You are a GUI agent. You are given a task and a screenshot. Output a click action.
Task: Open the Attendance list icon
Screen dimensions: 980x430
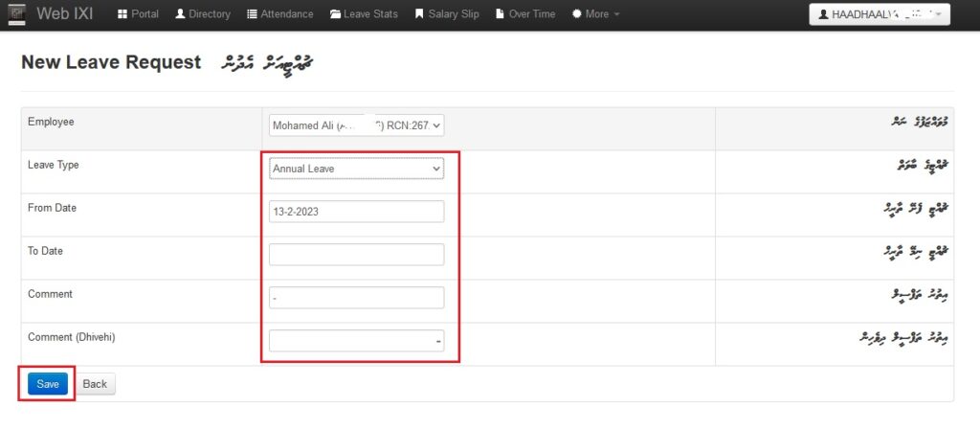(x=252, y=14)
